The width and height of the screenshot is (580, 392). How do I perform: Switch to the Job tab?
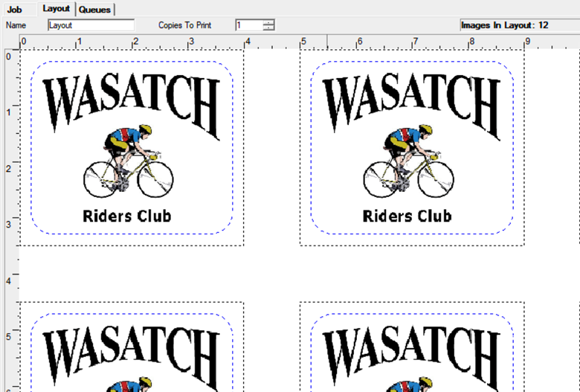pyautogui.click(x=15, y=9)
